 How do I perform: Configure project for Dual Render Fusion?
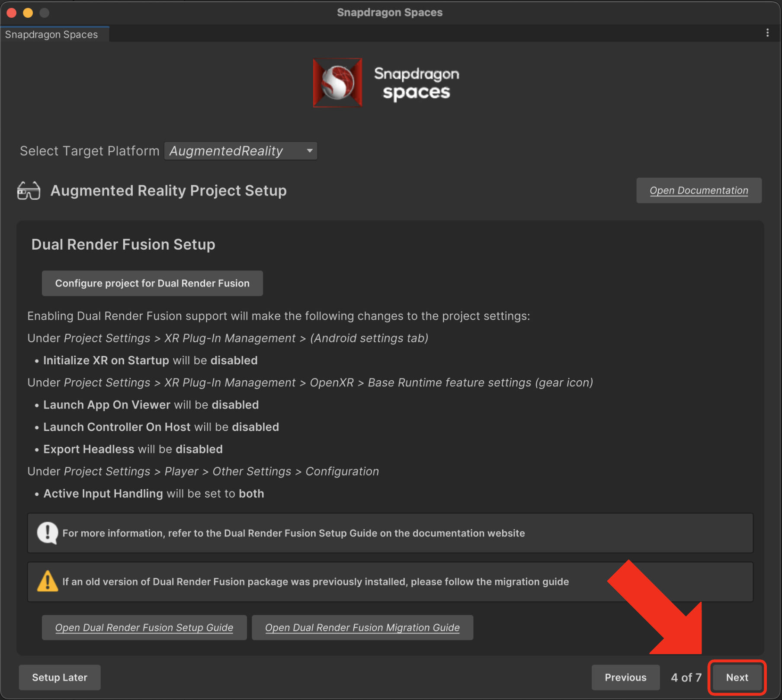[x=152, y=283]
